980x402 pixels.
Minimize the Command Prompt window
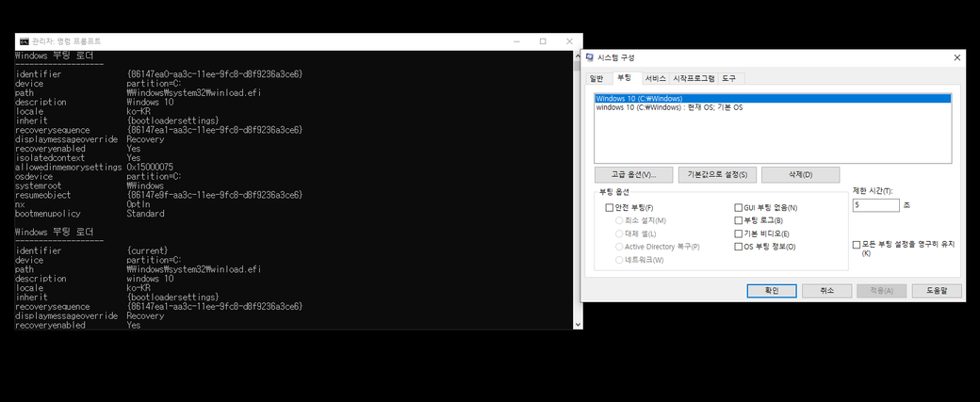pos(517,41)
